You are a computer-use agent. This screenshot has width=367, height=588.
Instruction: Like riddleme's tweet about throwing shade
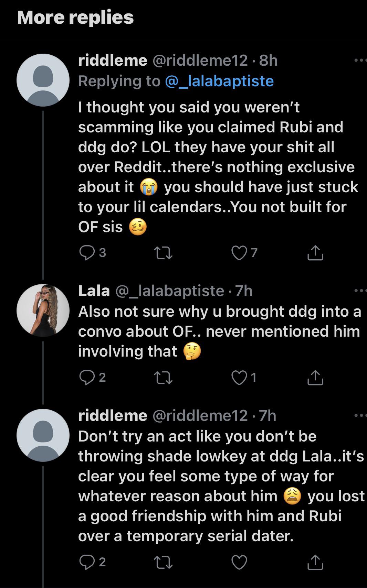239,562
